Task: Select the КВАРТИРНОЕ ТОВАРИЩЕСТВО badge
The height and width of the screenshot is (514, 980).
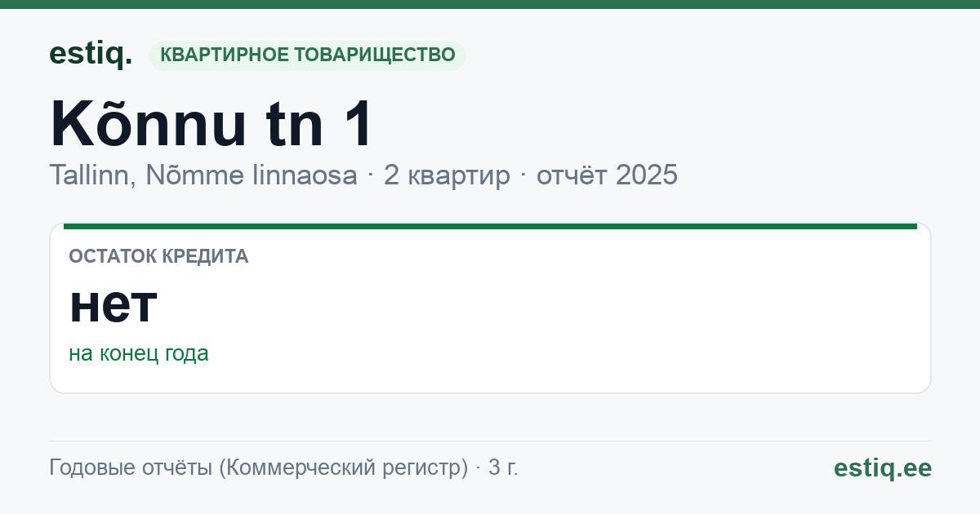Action: pyautogui.click(x=307, y=55)
